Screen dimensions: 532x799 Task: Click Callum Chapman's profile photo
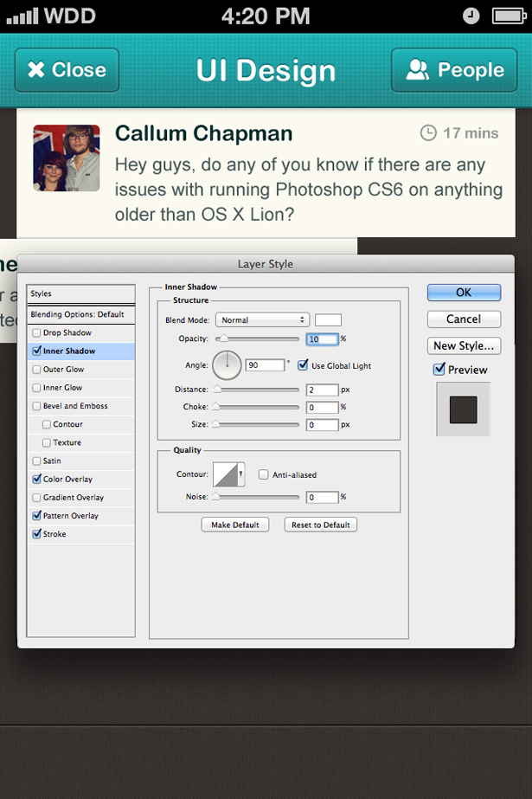click(x=67, y=158)
